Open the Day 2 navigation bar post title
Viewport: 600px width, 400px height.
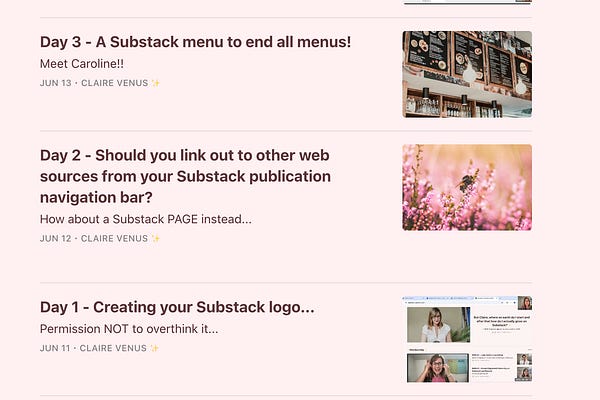(185, 176)
